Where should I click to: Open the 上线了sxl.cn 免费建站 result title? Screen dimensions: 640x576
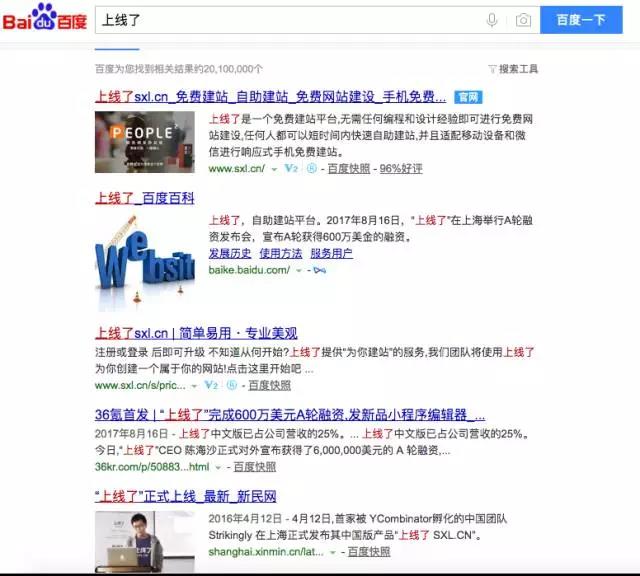pyautogui.click(x=270, y=97)
